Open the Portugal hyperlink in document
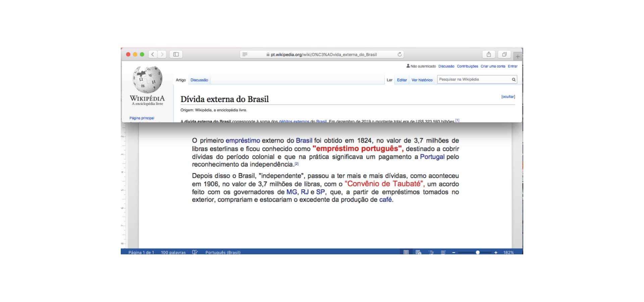This screenshot has height=302, width=644. (432, 157)
